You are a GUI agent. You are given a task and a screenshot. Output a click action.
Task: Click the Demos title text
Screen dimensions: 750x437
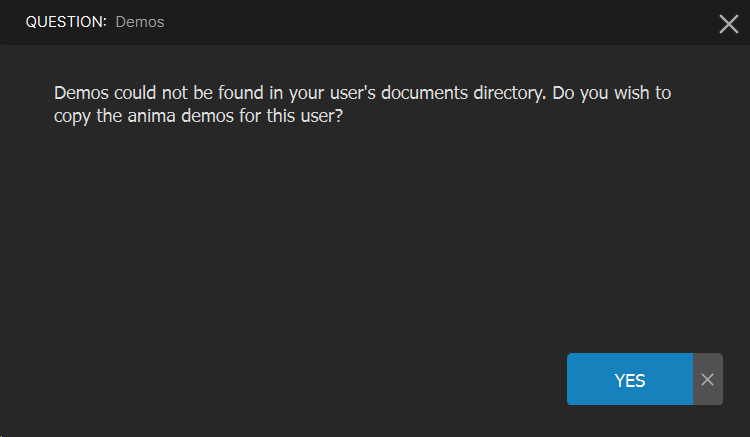coord(140,22)
